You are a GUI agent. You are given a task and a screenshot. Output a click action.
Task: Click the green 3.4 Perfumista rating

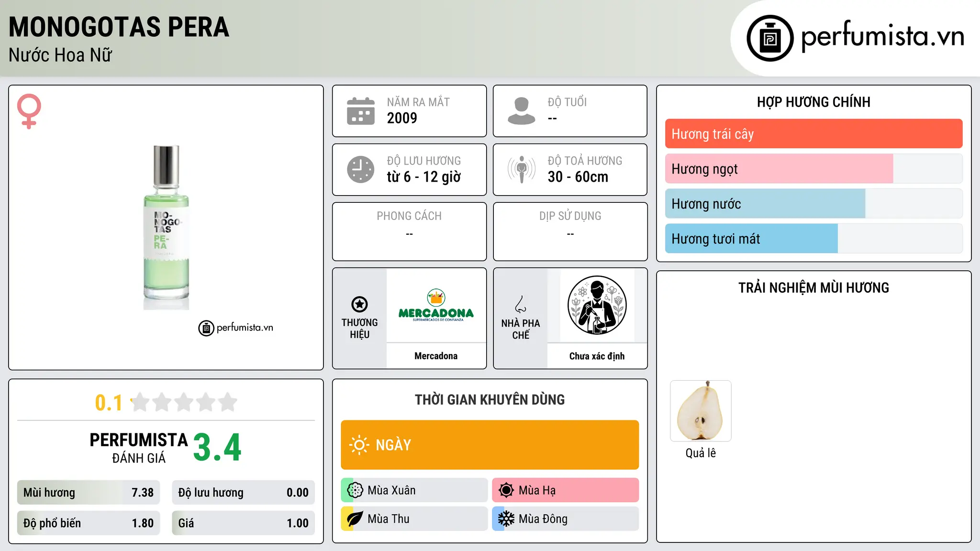(217, 448)
